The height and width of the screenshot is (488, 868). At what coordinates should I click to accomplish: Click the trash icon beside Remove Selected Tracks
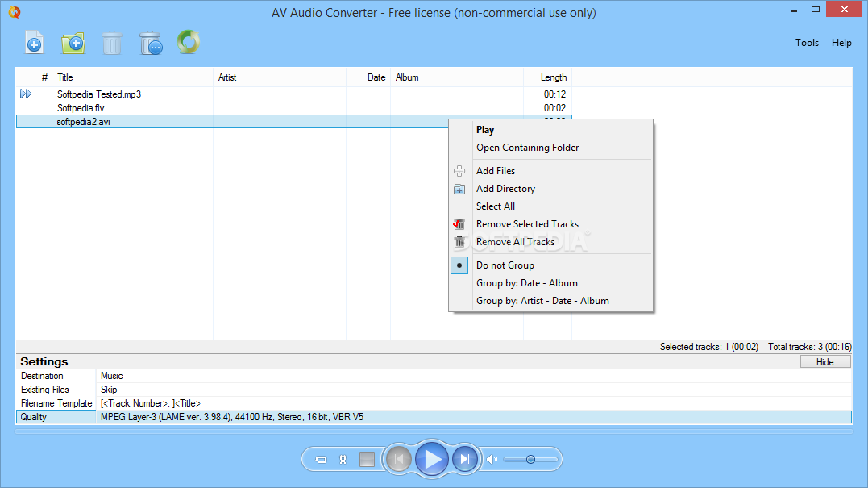pyautogui.click(x=459, y=223)
